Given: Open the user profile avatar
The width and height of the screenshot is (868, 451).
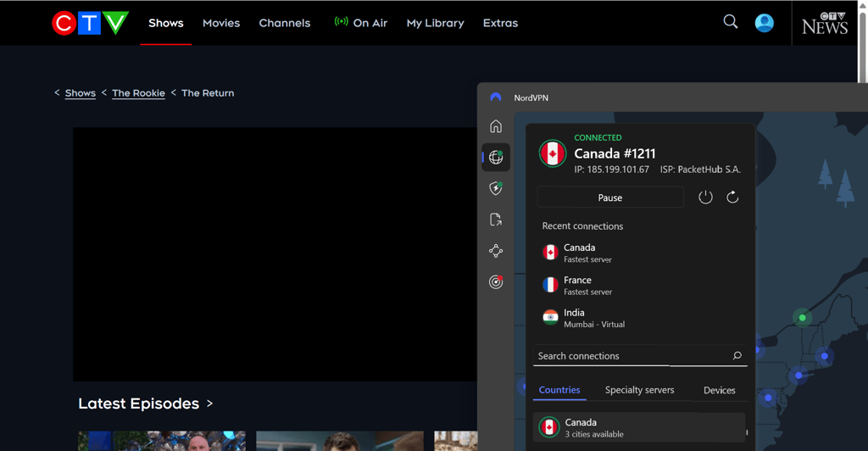Looking at the screenshot, I should tap(764, 23).
